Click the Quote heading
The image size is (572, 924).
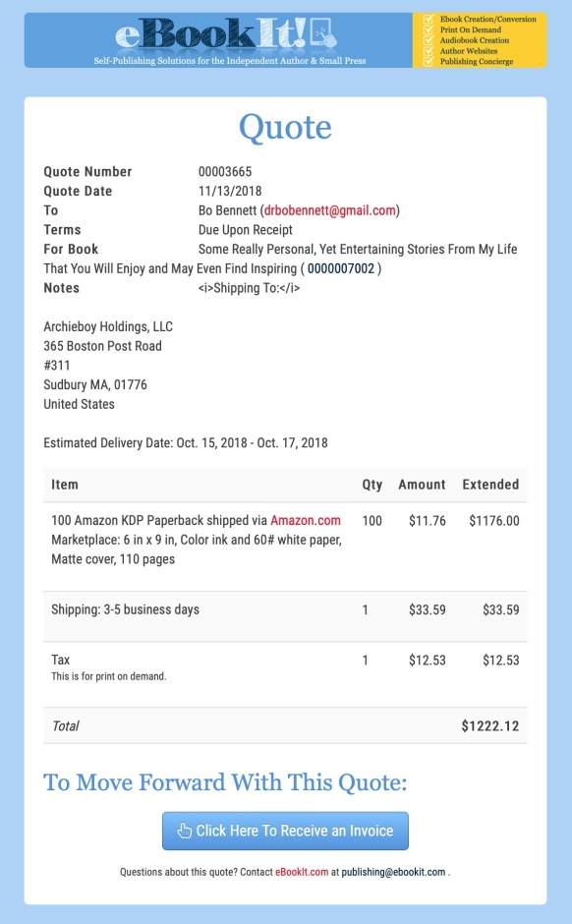coord(285,127)
